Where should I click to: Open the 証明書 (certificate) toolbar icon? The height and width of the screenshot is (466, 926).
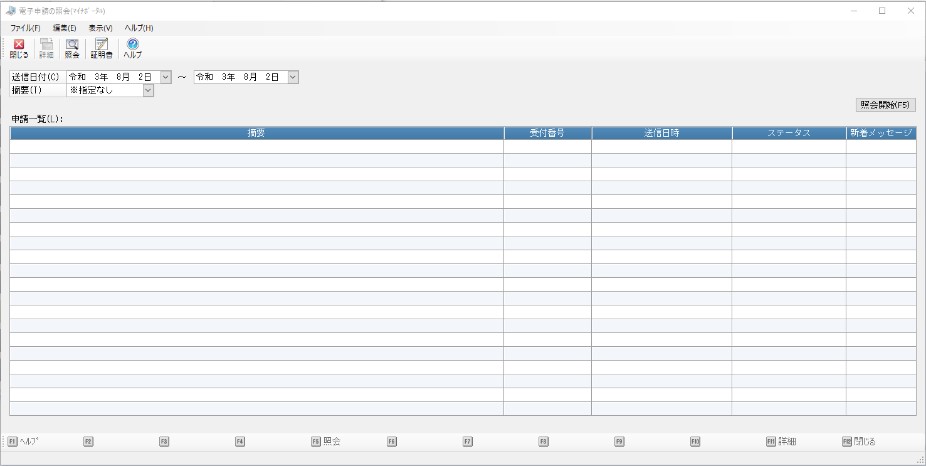101,48
